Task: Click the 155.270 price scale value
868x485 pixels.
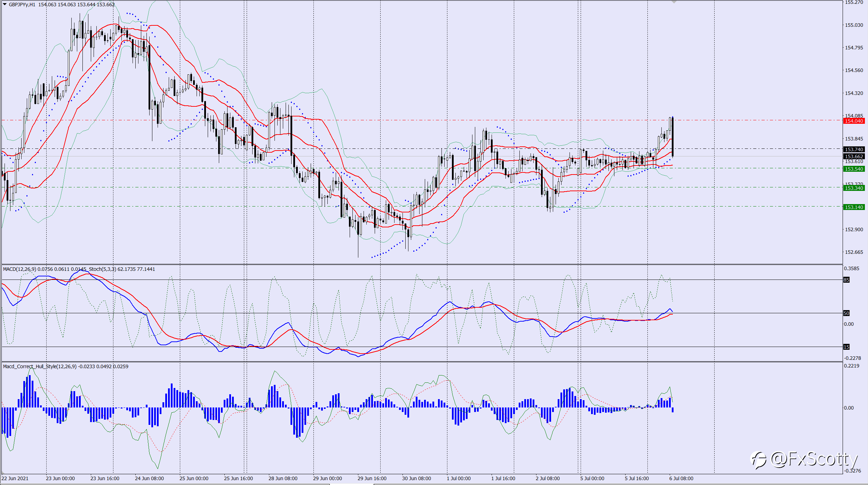Action: click(x=854, y=2)
